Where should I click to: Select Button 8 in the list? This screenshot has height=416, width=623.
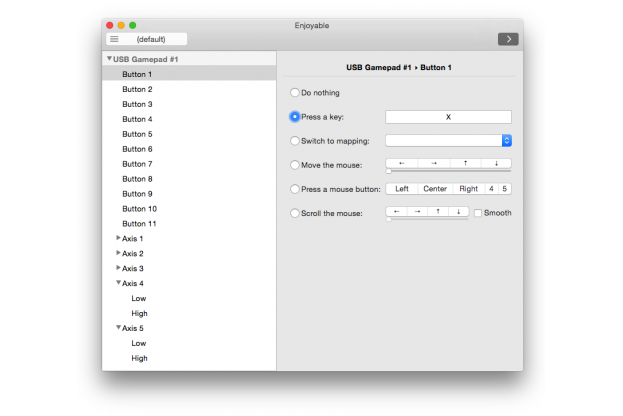tap(189, 179)
